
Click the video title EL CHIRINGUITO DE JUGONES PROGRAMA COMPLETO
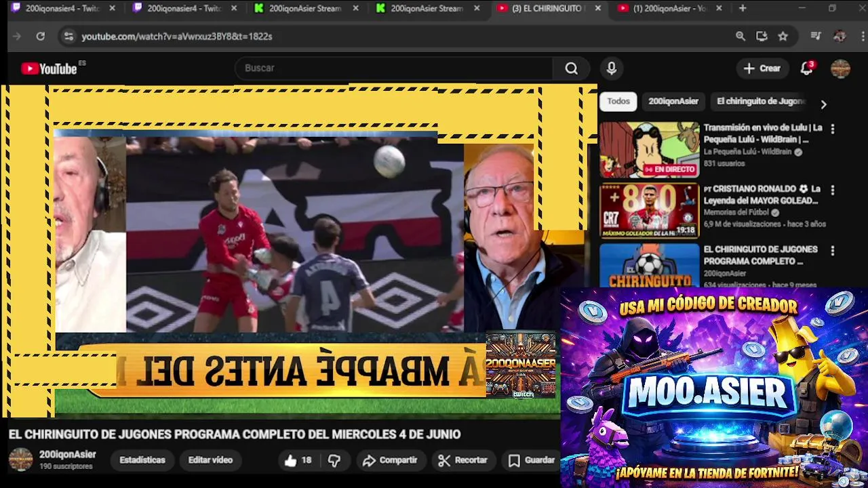pos(235,434)
